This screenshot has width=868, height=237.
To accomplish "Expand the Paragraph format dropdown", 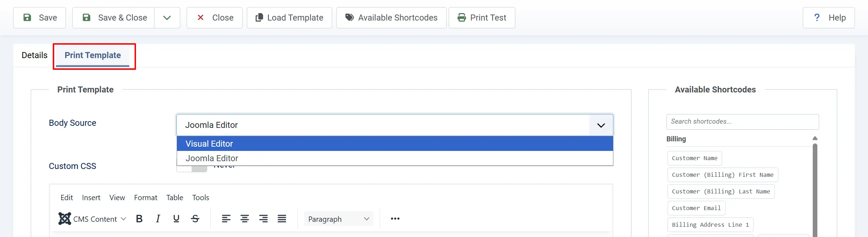I will click(x=339, y=219).
